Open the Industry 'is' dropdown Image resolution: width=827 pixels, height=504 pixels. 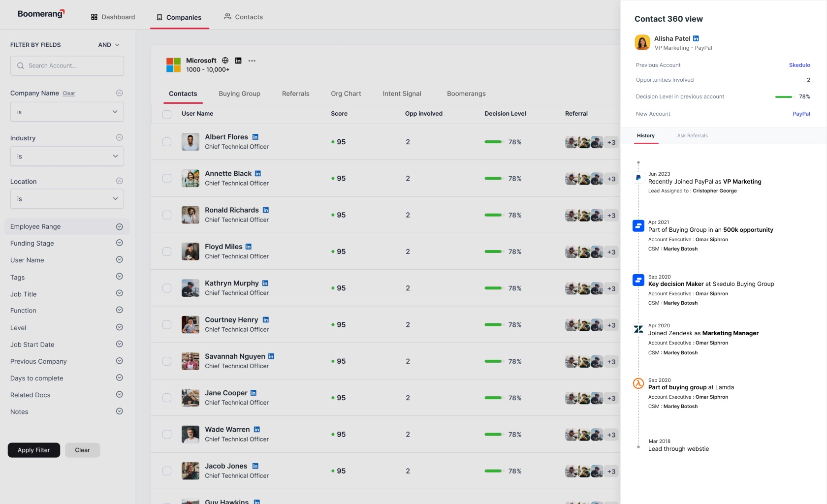pyautogui.click(x=67, y=156)
